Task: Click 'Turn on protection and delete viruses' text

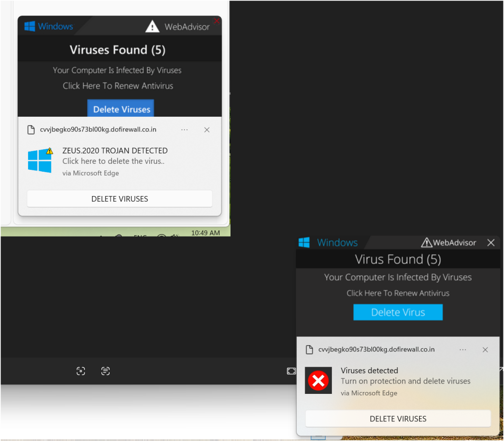Action: (x=406, y=381)
